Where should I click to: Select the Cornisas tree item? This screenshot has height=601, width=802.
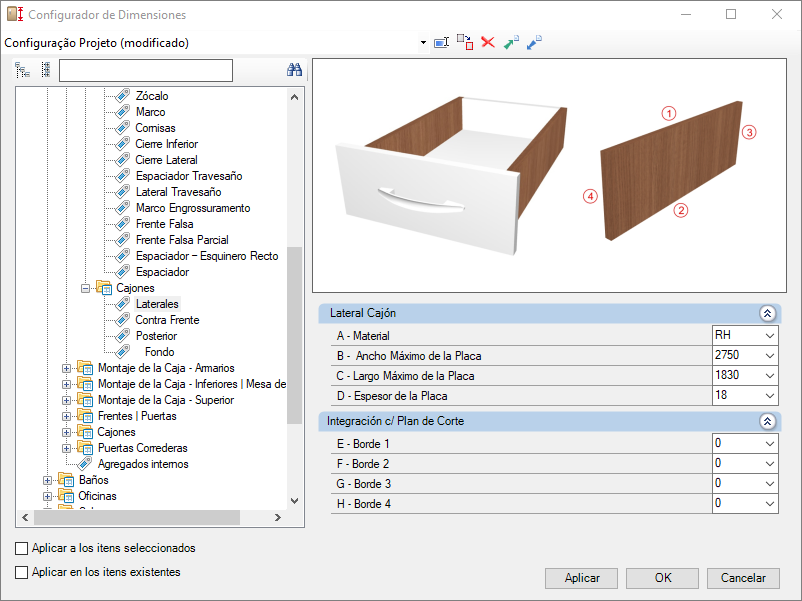coord(155,128)
